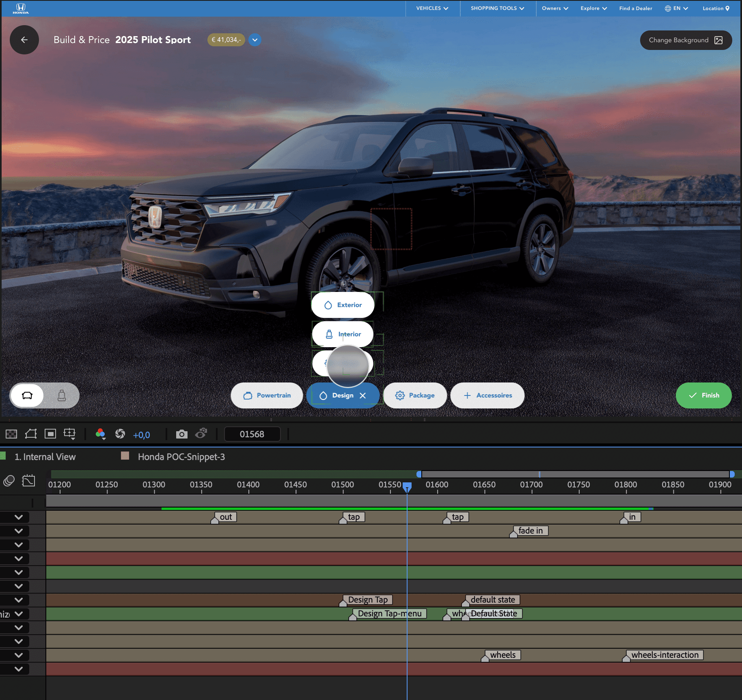Screen dimensions: 742x700
Task: Open the Accessoires section
Action: [487, 395]
